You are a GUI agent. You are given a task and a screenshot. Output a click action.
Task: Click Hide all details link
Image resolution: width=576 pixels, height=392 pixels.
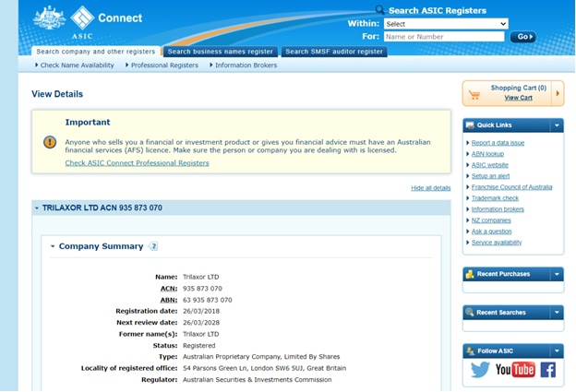coord(430,188)
